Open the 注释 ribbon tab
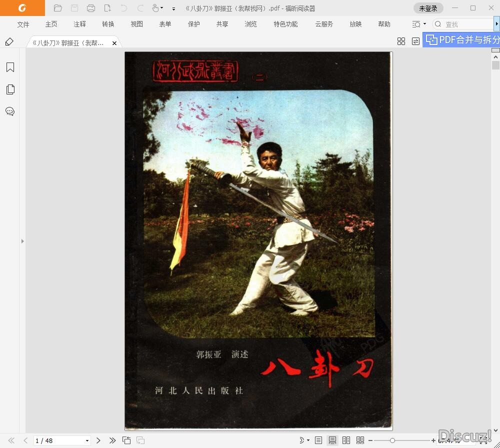This screenshot has height=448, width=500. pos(79,24)
